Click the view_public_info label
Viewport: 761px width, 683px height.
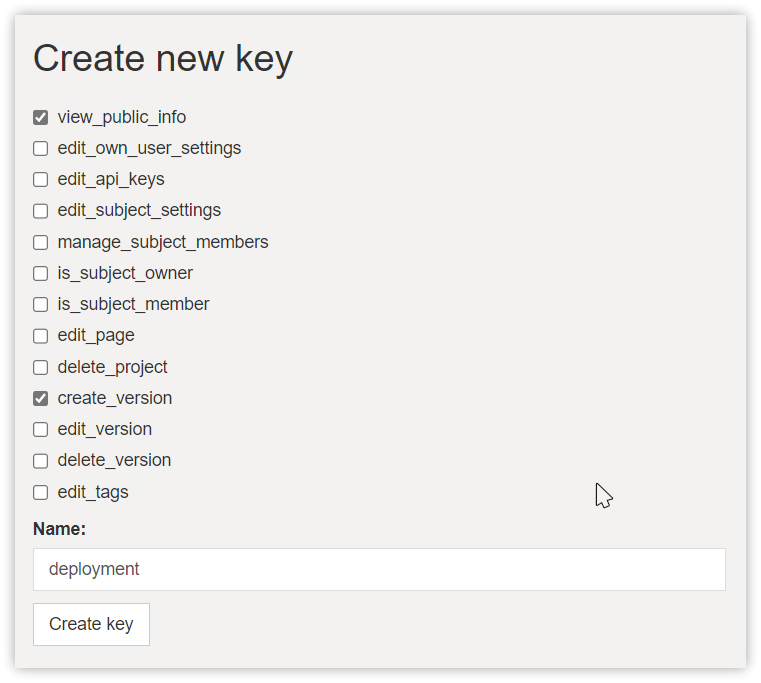[x=121, y=117]
